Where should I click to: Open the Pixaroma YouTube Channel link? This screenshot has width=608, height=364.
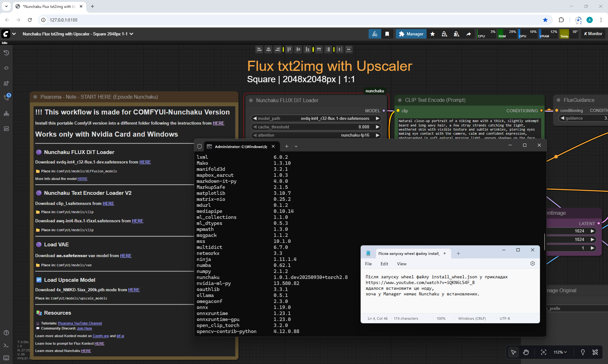click(80, 323)
